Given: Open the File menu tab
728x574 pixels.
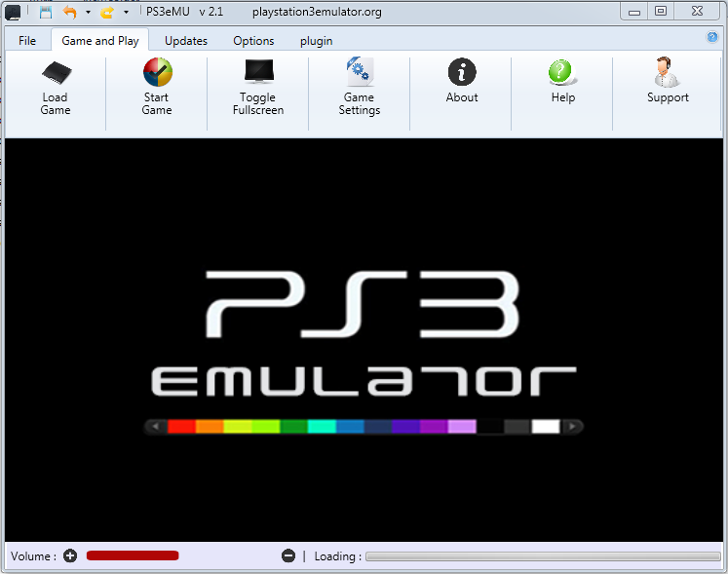Looking at the screenshot, I should [x=27, y=41].
